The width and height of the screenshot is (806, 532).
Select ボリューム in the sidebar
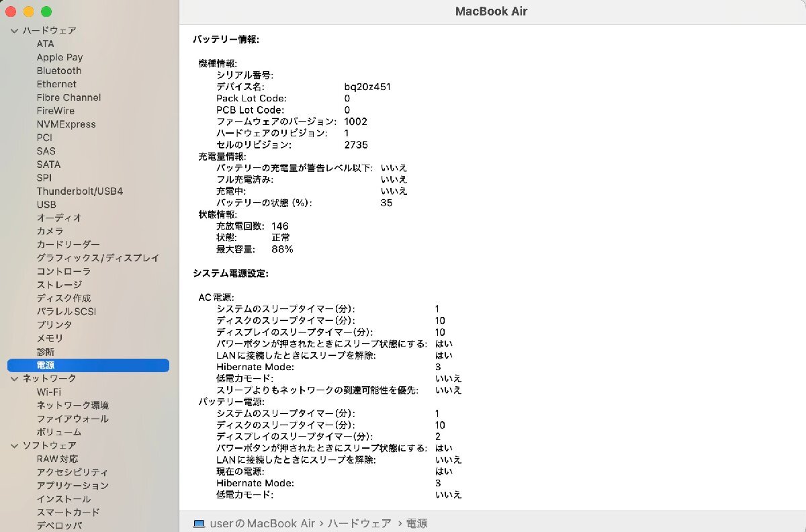(x=59, y=432)
